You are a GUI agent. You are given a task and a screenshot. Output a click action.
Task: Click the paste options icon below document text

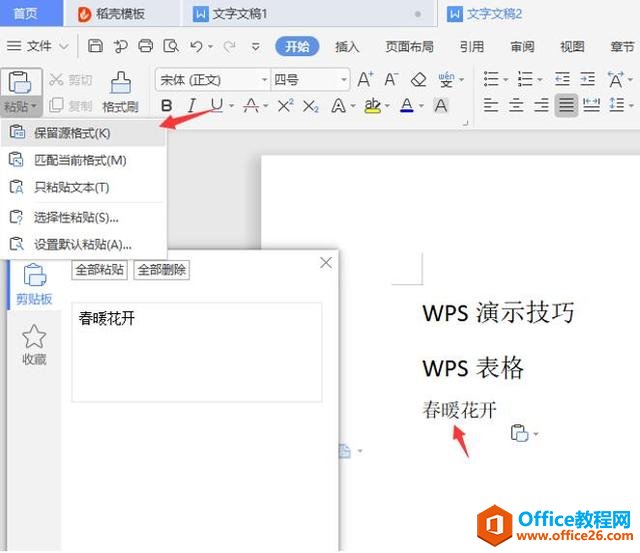tap(519, 433)
